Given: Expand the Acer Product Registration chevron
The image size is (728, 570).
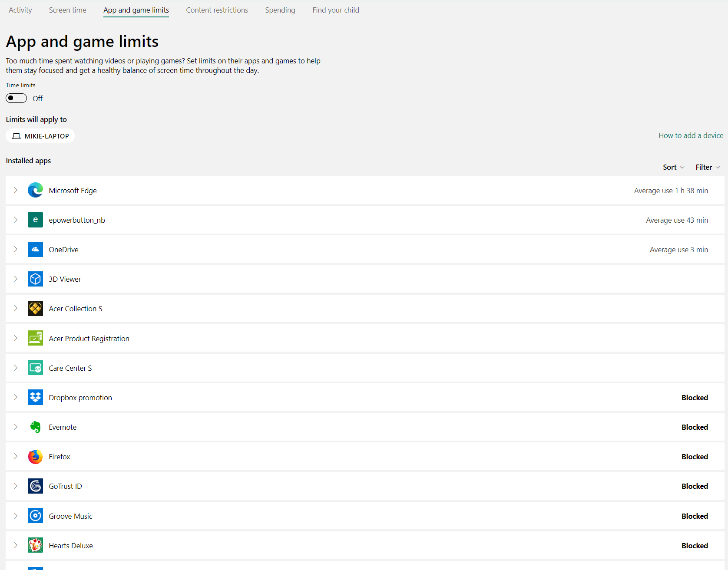Looking at the screenshot, I should [16, 338].
